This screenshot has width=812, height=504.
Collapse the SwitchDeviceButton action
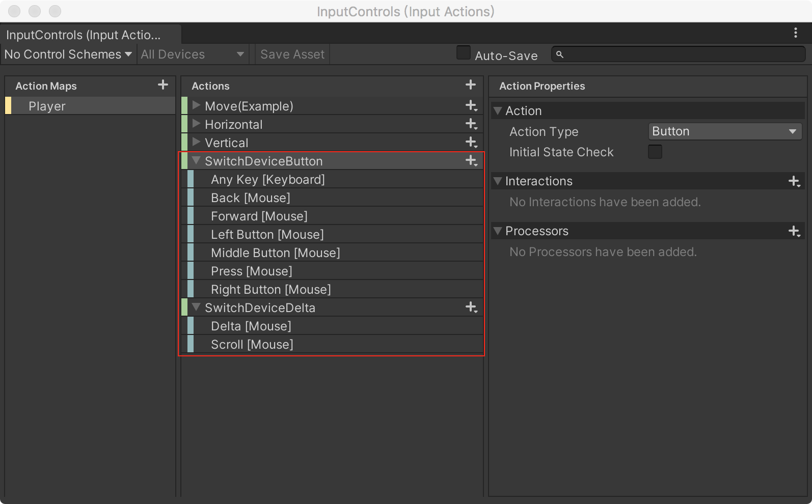[196, 161]
